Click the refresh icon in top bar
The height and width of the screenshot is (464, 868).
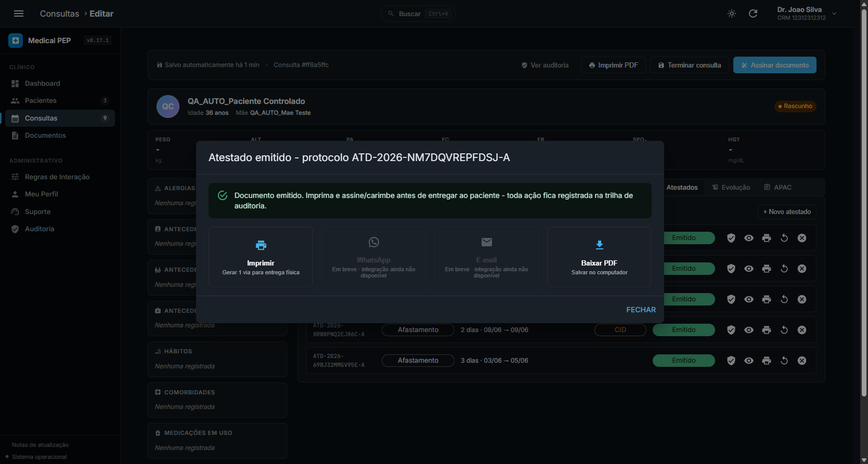(753, 14)
